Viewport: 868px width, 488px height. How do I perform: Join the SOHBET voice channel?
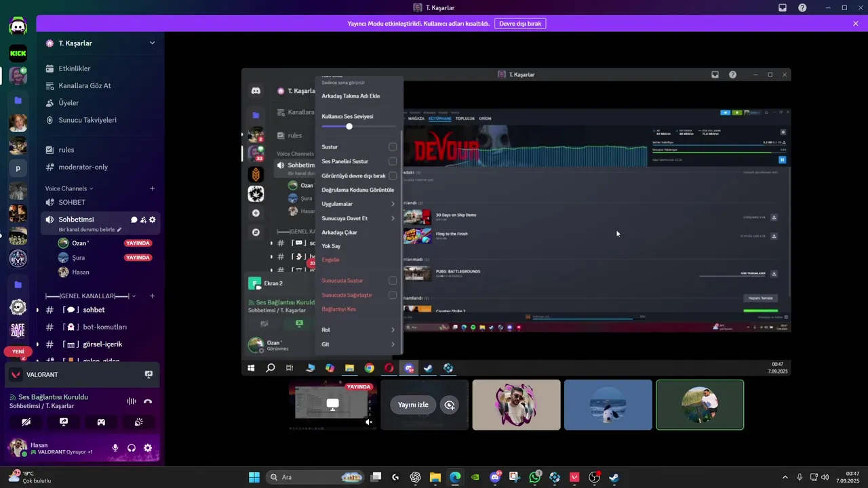72,203
